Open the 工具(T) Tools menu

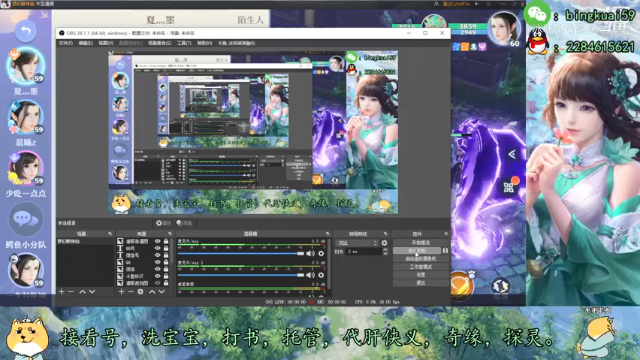(x=184, y=43)
